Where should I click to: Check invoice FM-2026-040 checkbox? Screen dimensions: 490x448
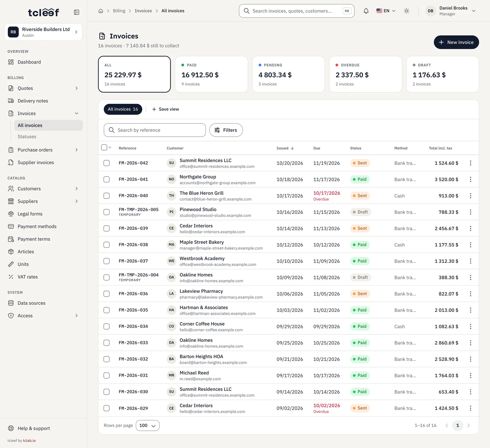coord(106,196)
